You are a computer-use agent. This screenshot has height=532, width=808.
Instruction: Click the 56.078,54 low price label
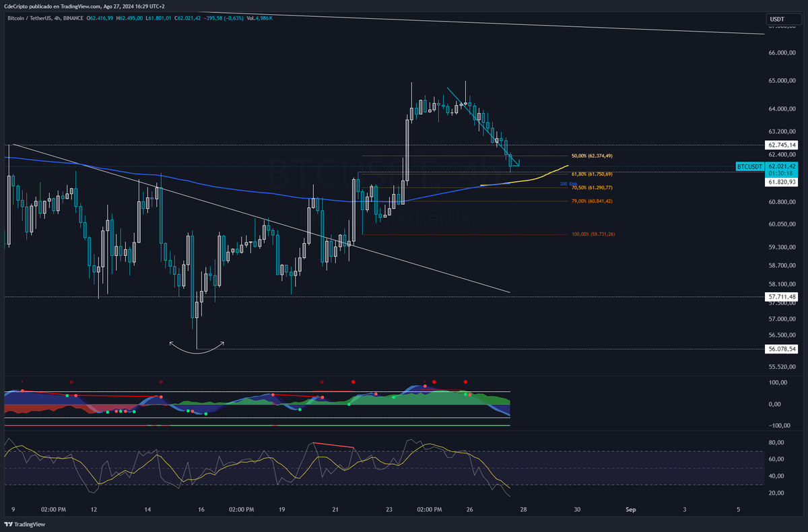click(782, 349)
